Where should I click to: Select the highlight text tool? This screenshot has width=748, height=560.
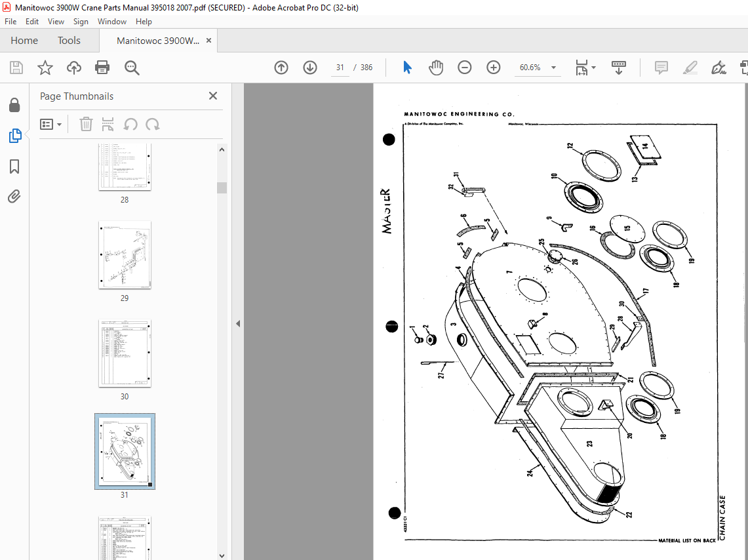point(690,68)
